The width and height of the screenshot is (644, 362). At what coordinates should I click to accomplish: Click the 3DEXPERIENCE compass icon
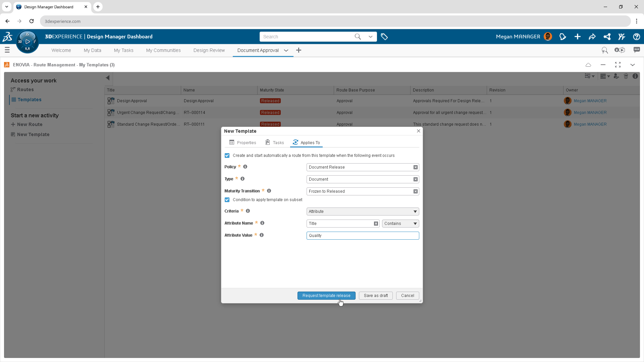point(28,42)
